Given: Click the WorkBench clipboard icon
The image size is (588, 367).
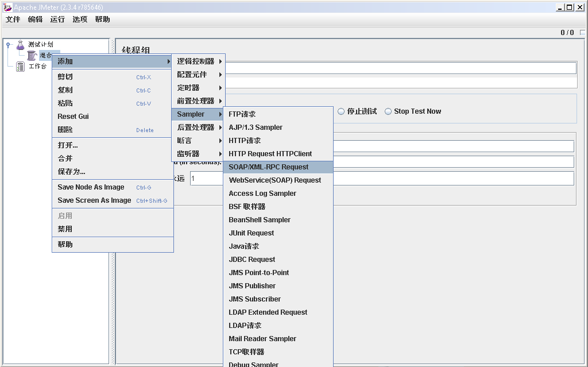Looking at the screenshot, I should 21,67.
